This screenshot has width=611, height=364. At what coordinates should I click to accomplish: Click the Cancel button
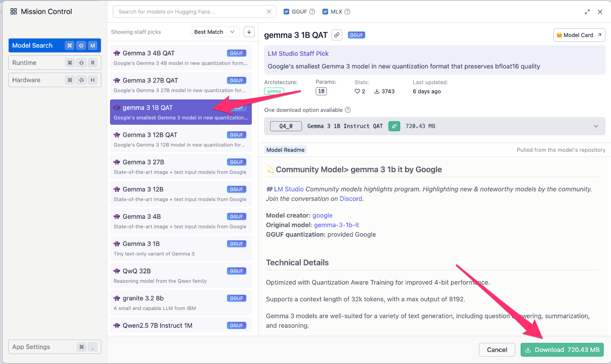(x=497, y=350)
